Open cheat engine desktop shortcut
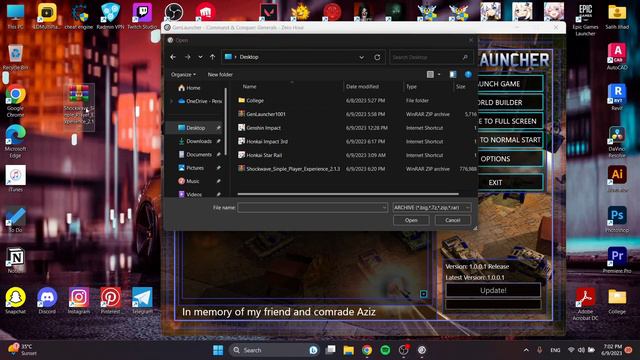Image resolution: width=640 pixels, height=360 pixels. pyautogui.click(x=79, y=17)
